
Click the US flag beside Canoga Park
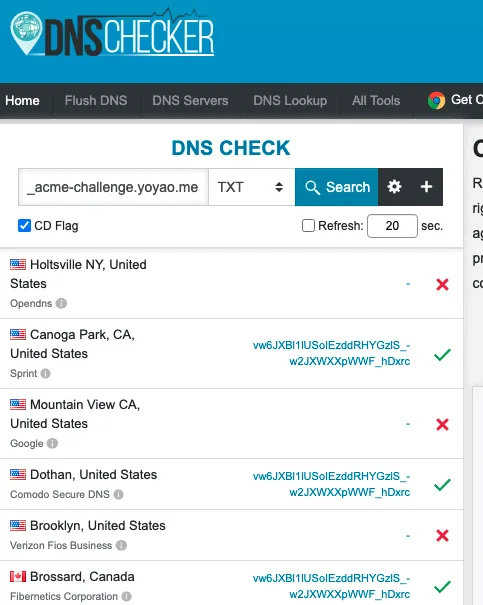(18, 335)
